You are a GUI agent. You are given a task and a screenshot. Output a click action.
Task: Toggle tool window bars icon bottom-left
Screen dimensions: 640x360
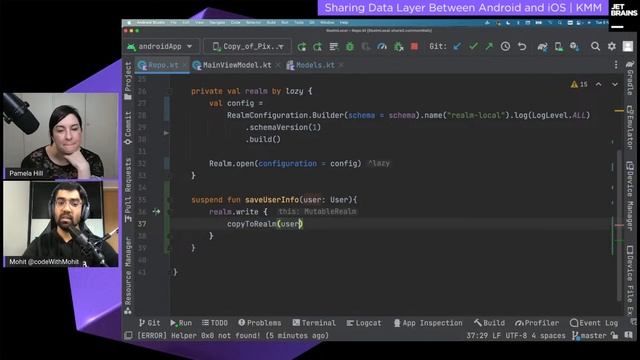[x=128, y=336]
